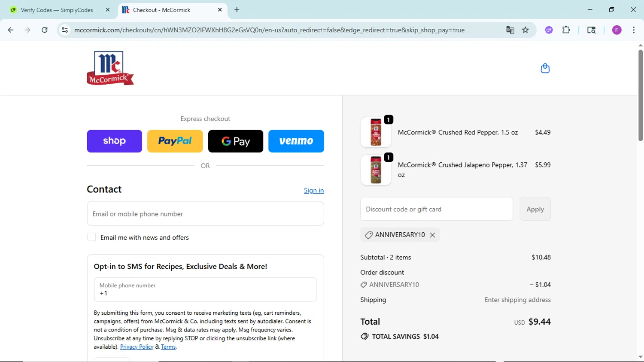644x362 pixels.
Task: Click the total amount $9.44
Action: [x=540, y=322]
